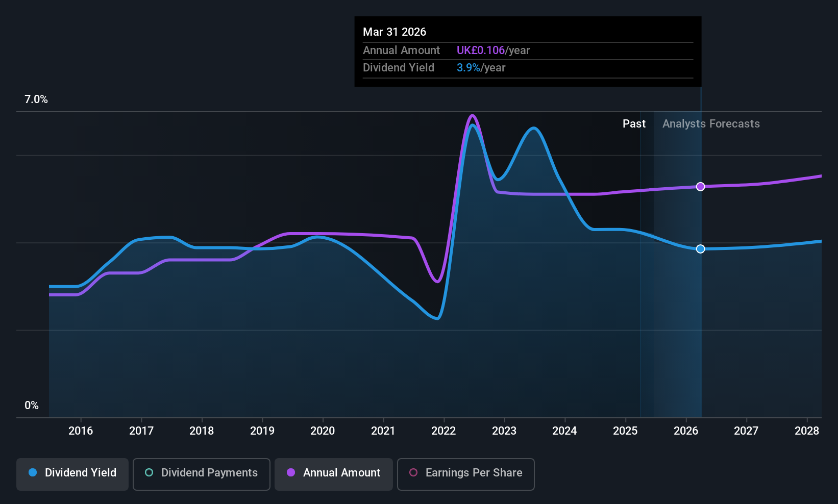This screenshot has width=838, height=504.
Task: Click the 2022 x-axis label
Action: (443, 431)
